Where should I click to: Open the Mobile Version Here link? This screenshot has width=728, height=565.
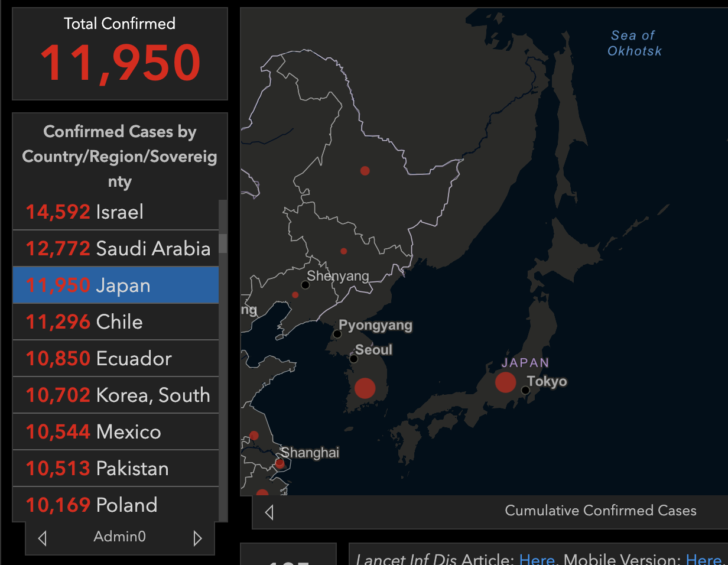pos(703,559)
